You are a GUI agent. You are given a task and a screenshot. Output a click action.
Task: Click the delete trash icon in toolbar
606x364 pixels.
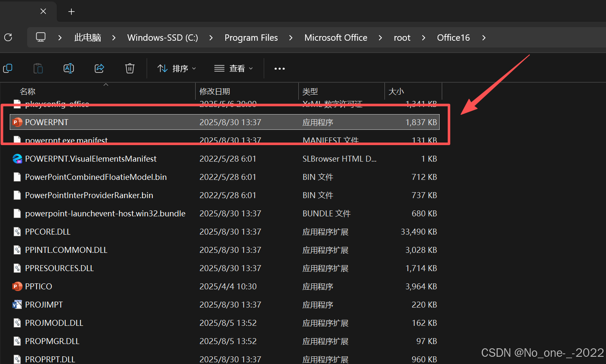130,68
